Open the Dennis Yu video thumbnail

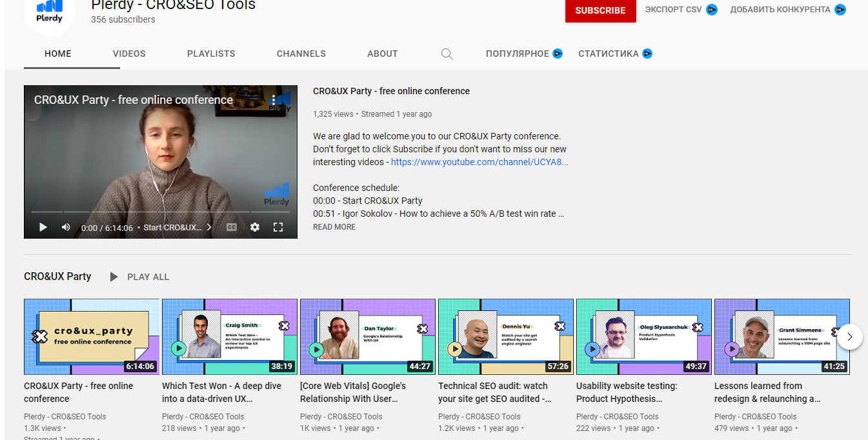[x=506, y=337]
